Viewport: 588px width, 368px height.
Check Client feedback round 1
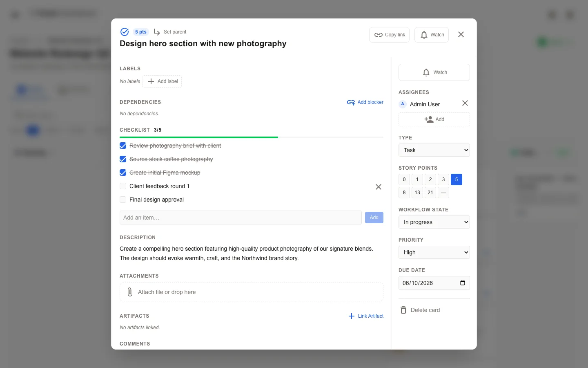(123, 186)
